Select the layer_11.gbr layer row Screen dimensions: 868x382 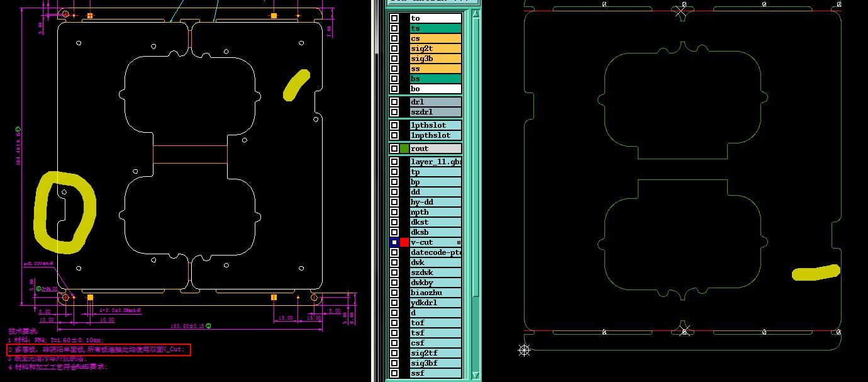click(x=435, y=162)
